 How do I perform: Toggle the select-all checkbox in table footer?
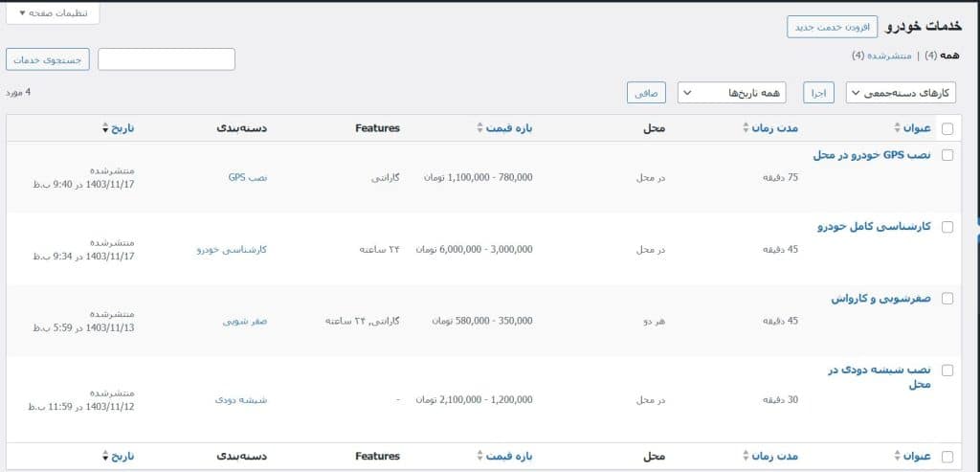click(x=947, y=457)
